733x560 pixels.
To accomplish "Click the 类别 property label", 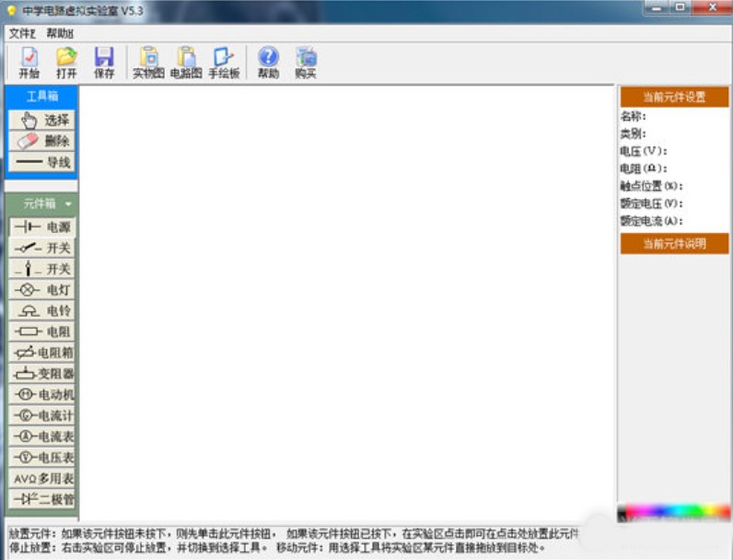I will 633,134.
